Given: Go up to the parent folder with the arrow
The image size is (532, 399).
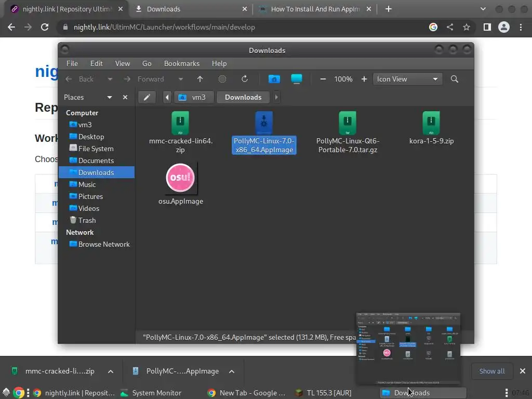Looking at the screenshot, I should [x=200, y=79].
